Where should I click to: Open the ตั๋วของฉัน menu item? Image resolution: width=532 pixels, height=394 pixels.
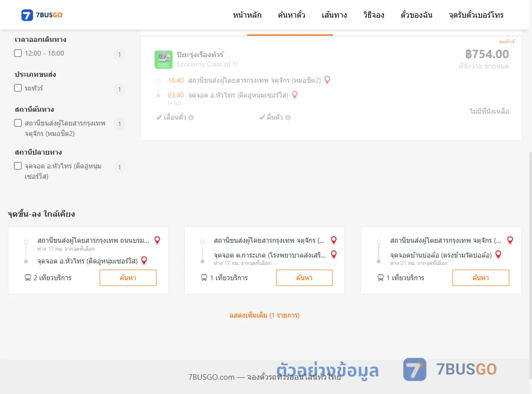click(x=416, y=15)
